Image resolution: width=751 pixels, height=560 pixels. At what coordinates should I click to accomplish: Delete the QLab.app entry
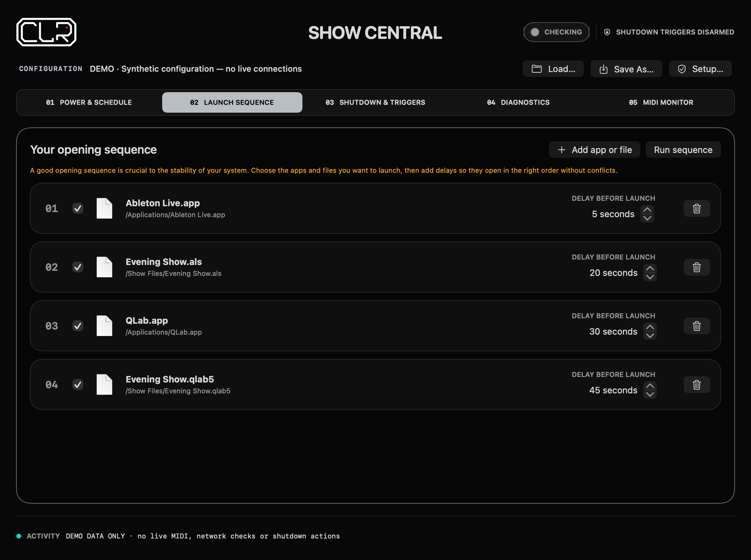coord(697,326)
